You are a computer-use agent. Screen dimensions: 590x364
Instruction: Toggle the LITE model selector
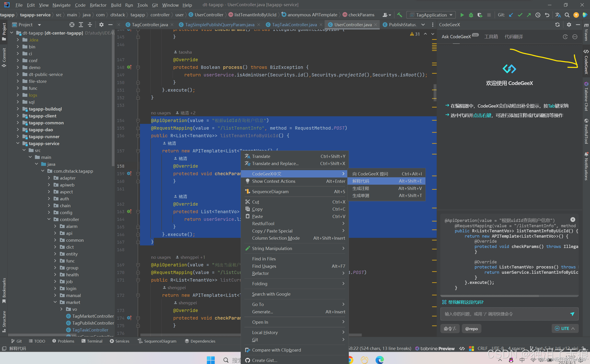point(565,328)
